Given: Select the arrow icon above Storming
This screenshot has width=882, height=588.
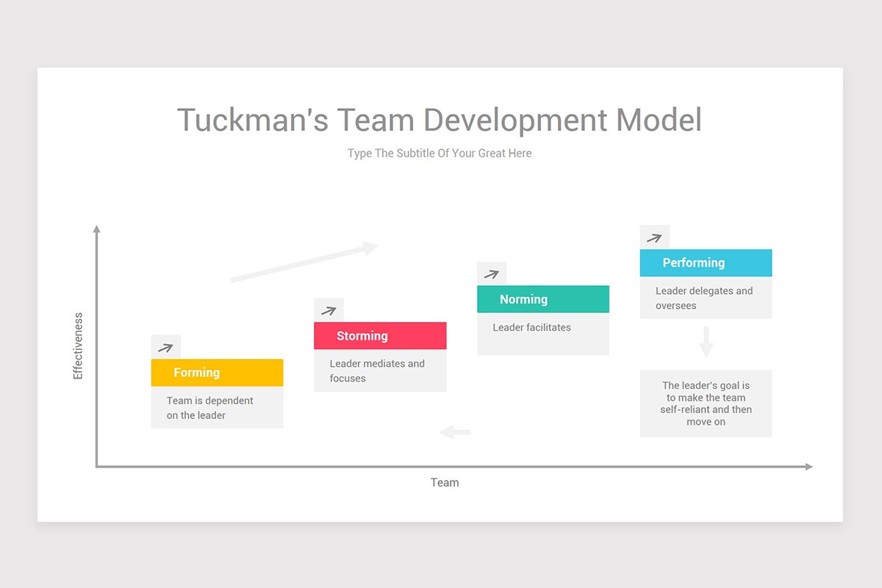Looking at the screenshot, I should pos(329,309).
